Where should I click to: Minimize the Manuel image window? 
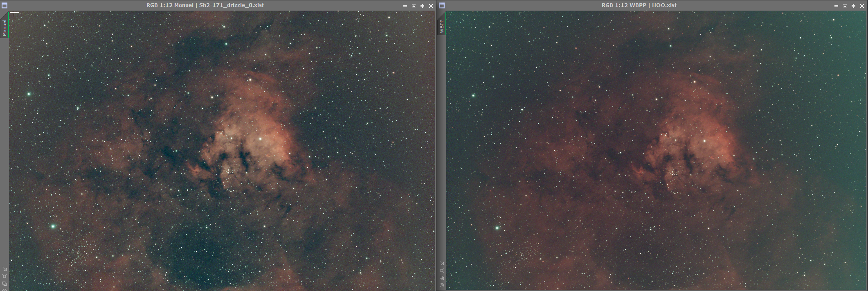(405, 6)
